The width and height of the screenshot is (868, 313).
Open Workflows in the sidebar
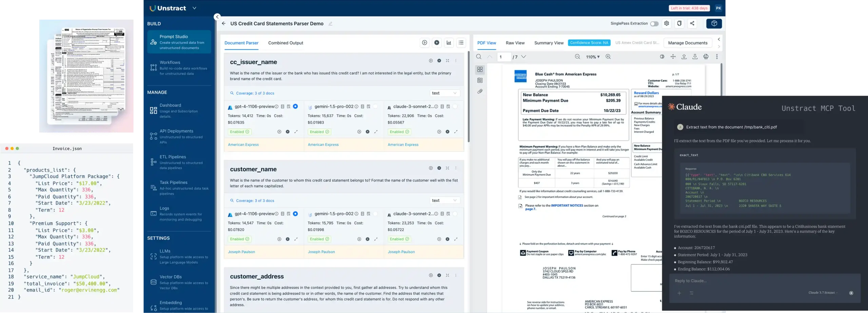click(x=179, y=68)
